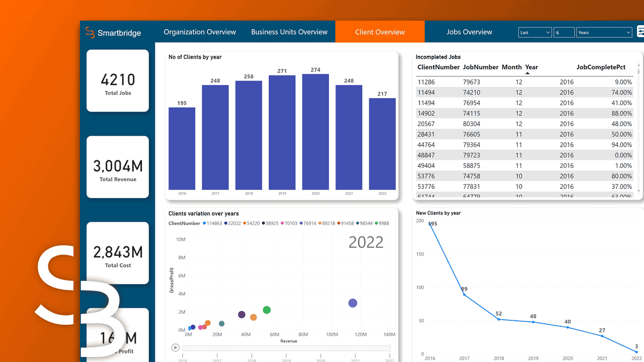
Task: Click the play axis timeline slider track
Action: click(x=286, y=348)
